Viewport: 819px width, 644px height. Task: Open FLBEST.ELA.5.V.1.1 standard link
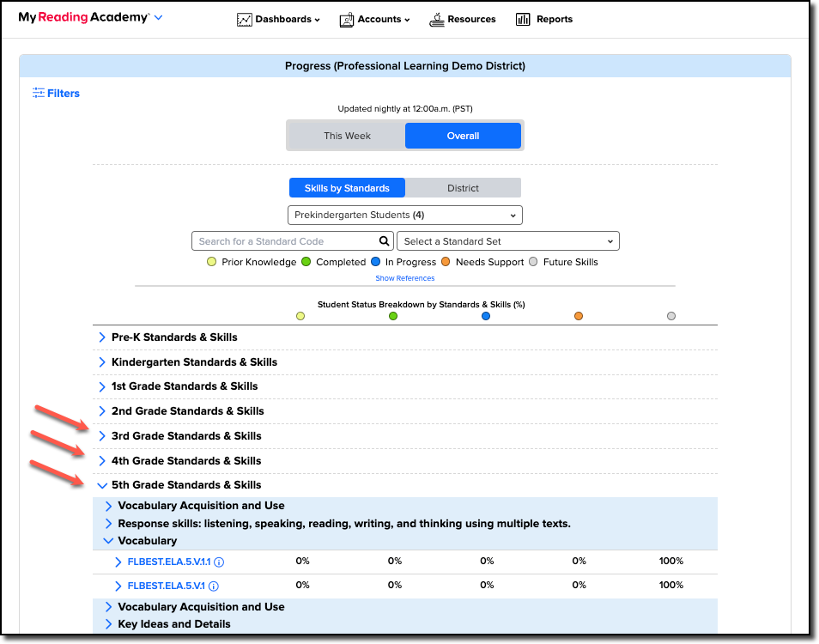169,562
